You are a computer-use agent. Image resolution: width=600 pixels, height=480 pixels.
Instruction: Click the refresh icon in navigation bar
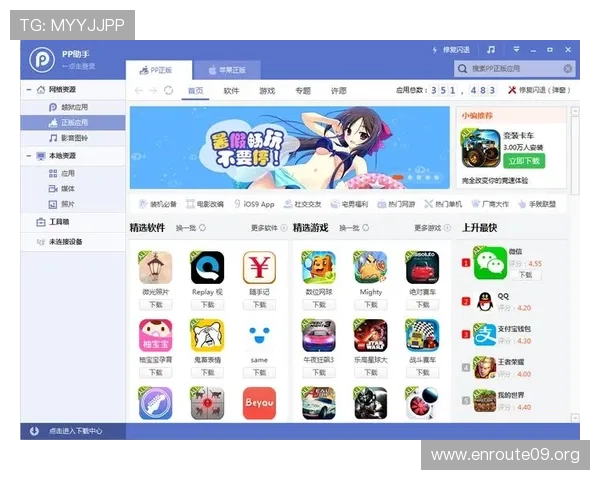[168, 90]
